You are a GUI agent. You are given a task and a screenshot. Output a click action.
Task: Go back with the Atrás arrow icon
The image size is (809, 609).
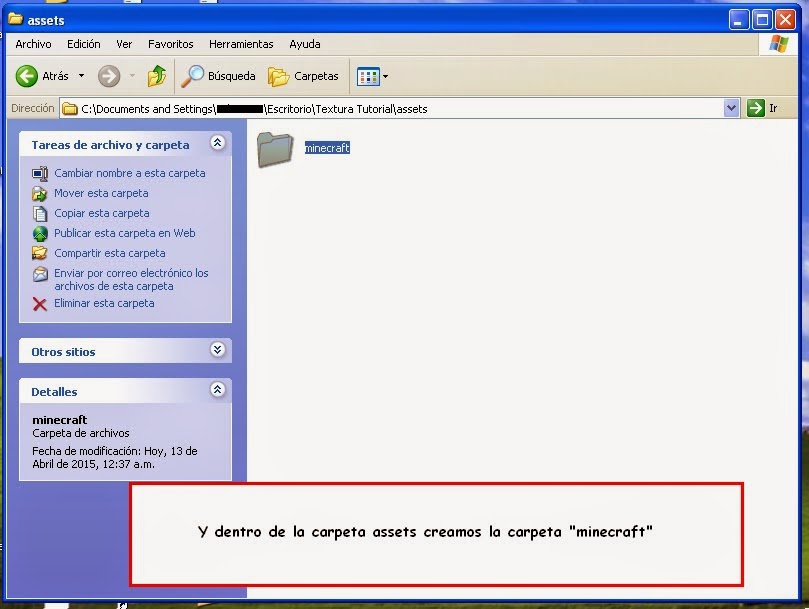point(26,76)
